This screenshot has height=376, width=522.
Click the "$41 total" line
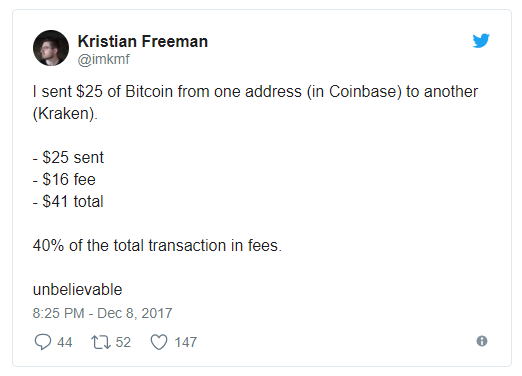[68, 201]
